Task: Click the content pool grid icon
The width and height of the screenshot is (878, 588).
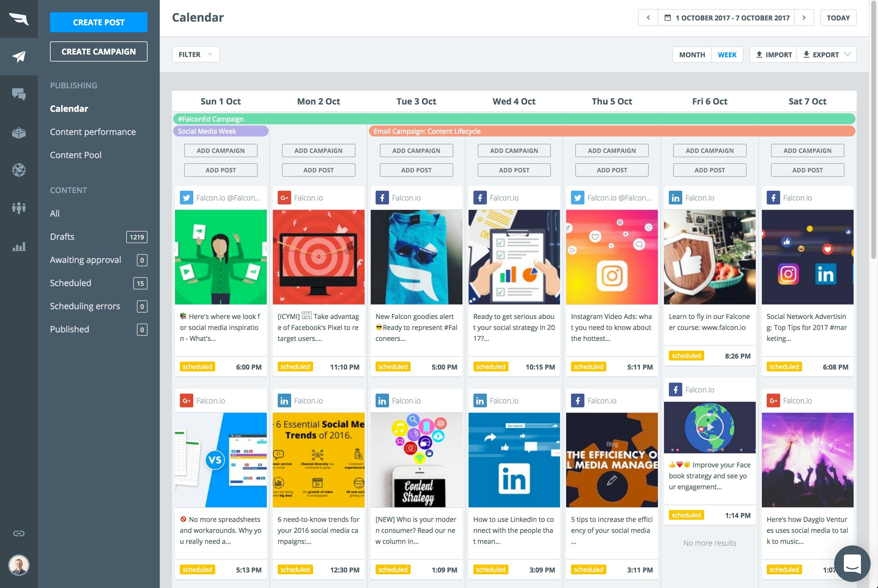Action: tap(18, 132)
